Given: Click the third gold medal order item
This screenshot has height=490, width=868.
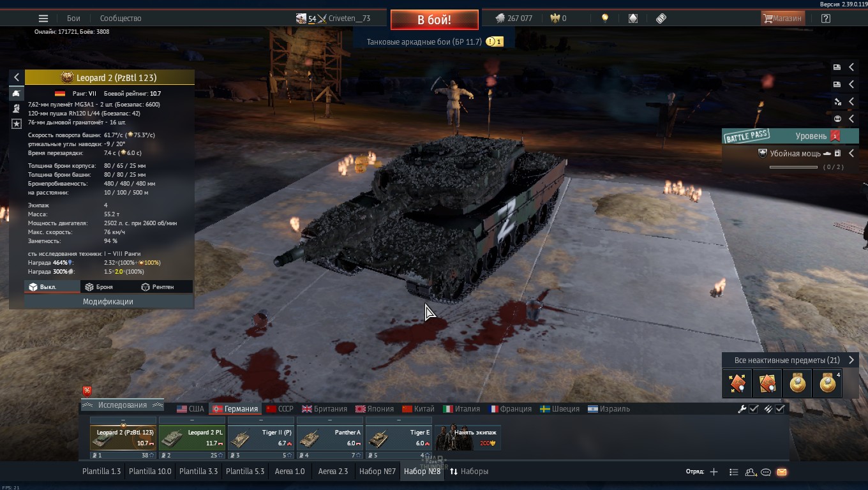Looking at the screenshot, I should [797, 383].
